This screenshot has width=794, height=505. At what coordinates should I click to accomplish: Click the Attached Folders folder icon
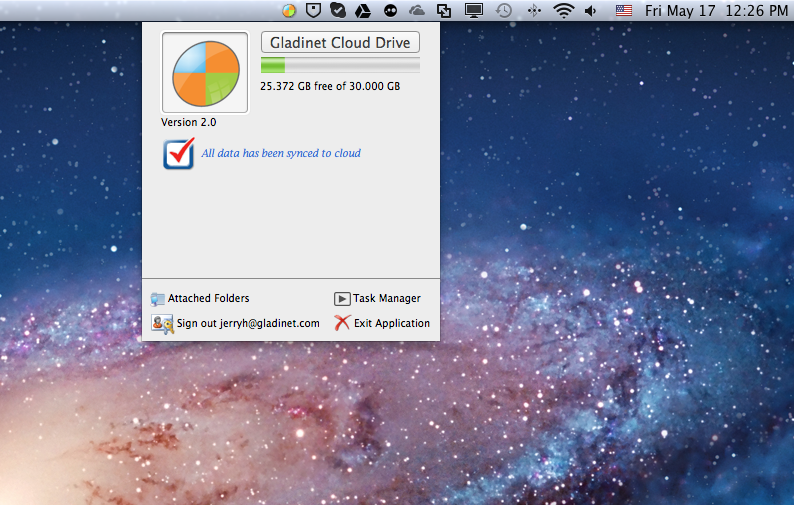[157, 299]
